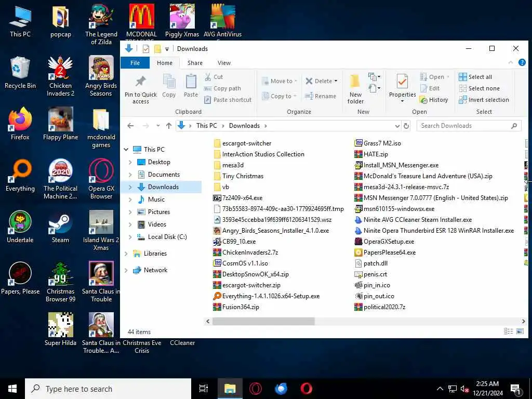Open the Steam desktop shortcut
This screenshot has width=532, height=399.
pos(60,227)
